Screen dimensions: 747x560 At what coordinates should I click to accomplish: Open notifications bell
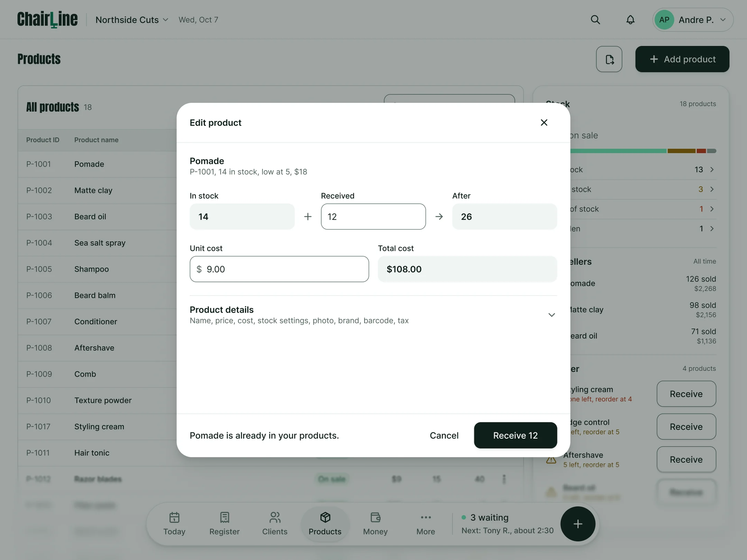(x=630, y=20)
